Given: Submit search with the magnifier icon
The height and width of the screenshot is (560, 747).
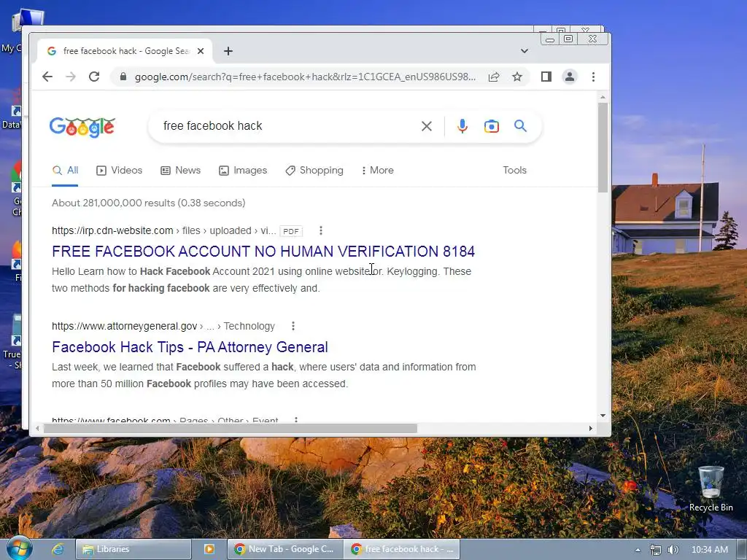Looking at the screenshot, I should pyautogui.click(x=520, y=125).
